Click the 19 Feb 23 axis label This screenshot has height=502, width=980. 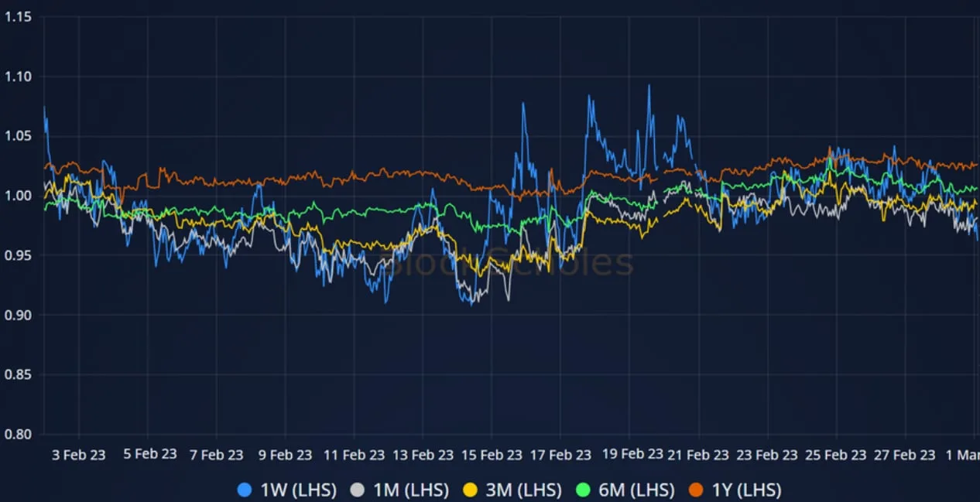[x=632, y=454]
